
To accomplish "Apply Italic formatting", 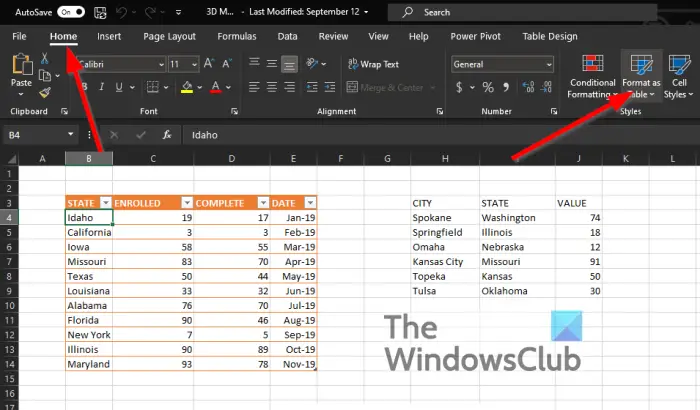I will [x=101, y=87].
